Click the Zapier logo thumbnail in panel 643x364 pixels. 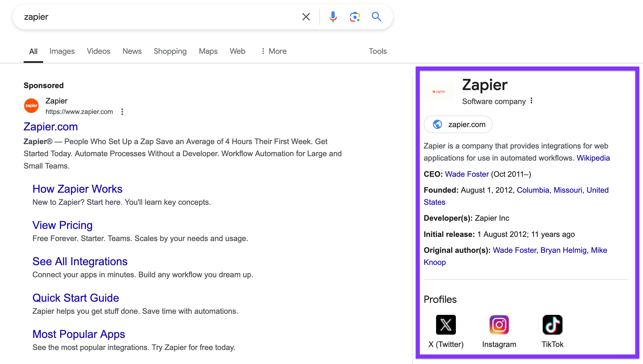click(x=439, y=91)
